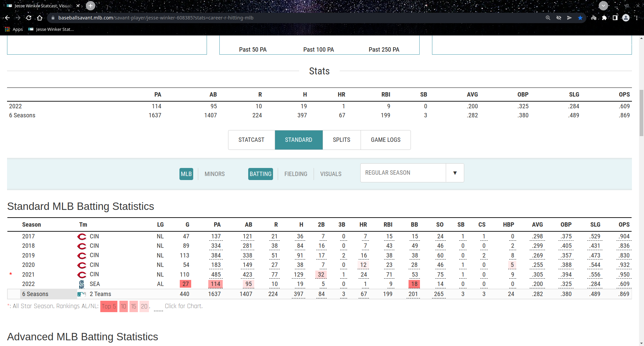The width and height of the screenshot is (644, 346).
Task: Click the 2021 PA value 485
Action: coord(216,275)
